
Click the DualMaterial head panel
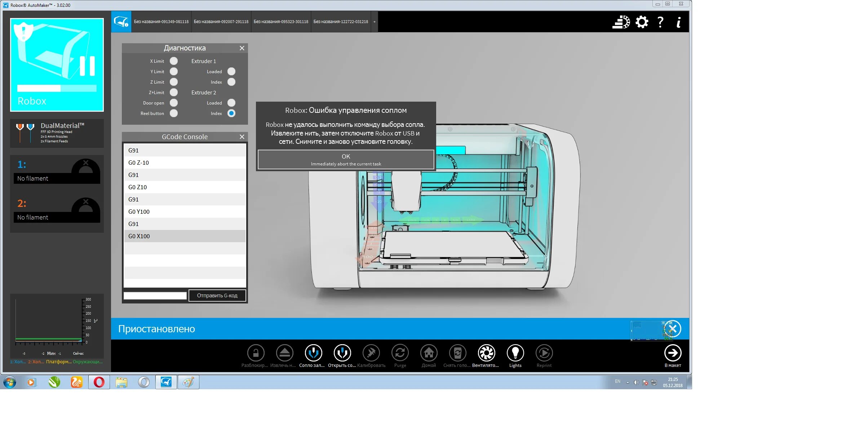57,133
